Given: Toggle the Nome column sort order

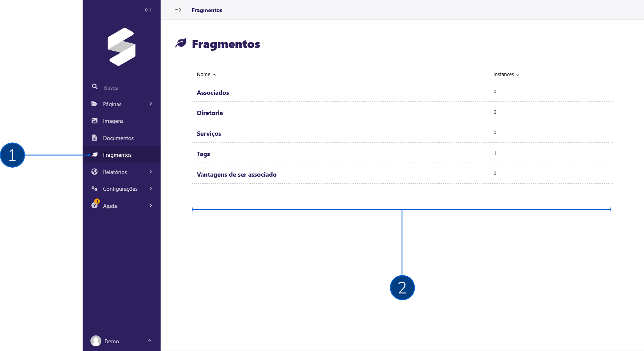Looking at the screenshot, I should [206, 74].
